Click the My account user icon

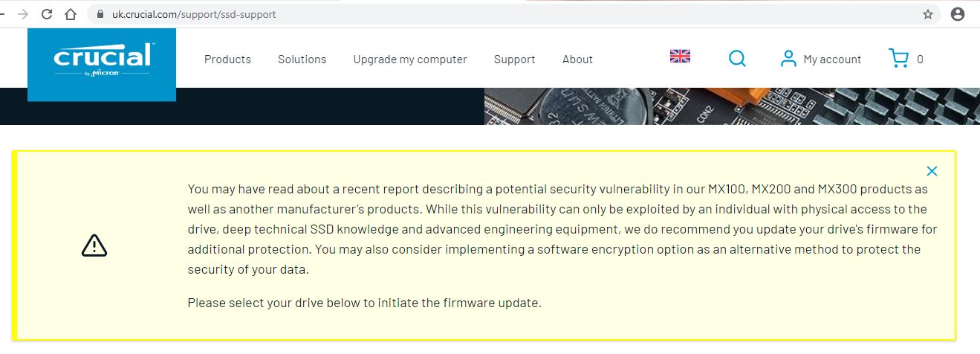point(788,59)
